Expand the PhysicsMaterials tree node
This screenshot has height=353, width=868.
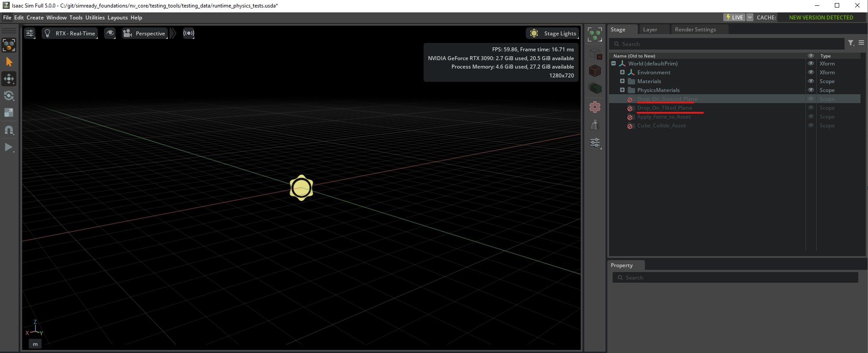pyautogui.click(x=622, y=90)
